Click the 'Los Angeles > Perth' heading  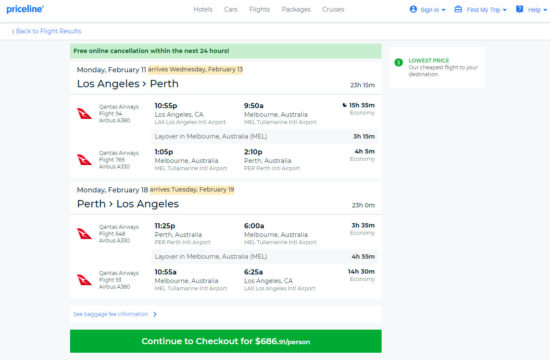128,84
